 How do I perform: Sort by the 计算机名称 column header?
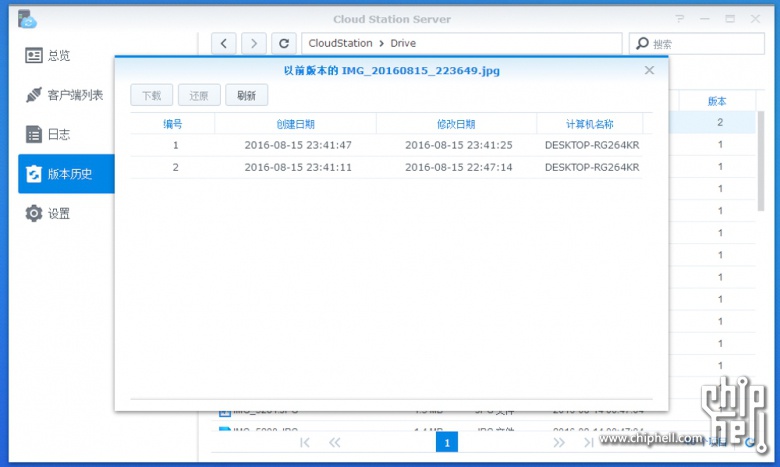[589, 124]
